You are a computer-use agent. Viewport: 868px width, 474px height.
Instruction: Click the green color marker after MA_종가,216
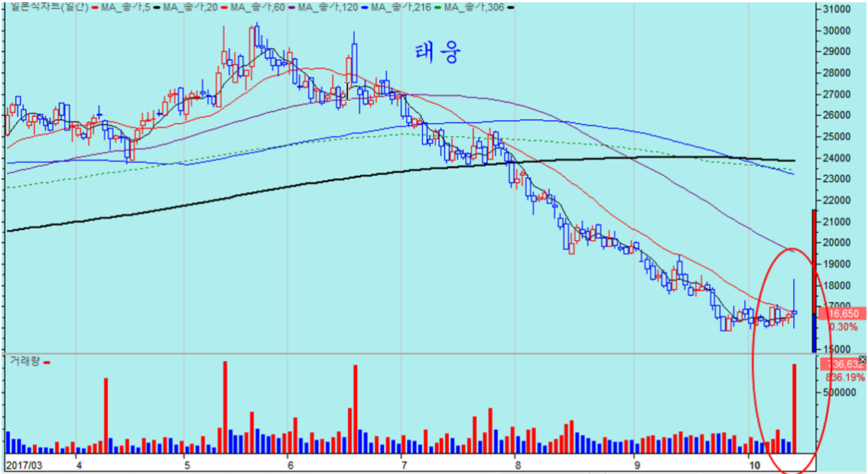point(434,7)
